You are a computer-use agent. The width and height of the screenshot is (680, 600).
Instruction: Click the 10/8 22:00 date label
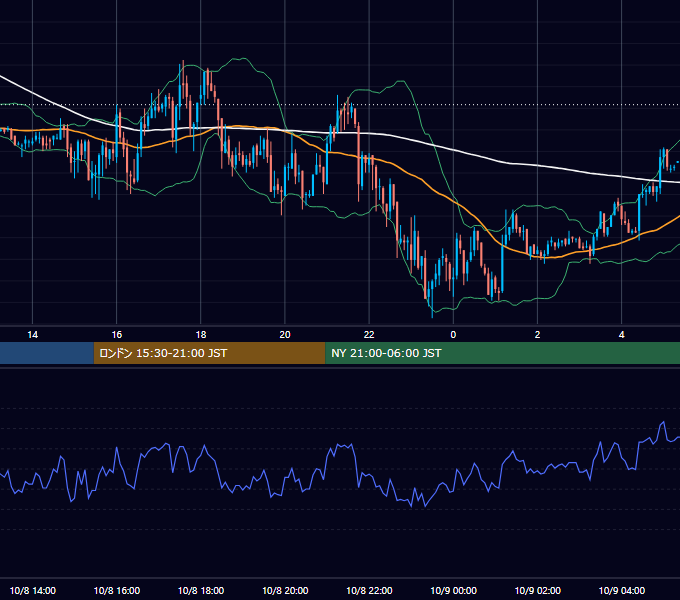click(x=369, y=590)
